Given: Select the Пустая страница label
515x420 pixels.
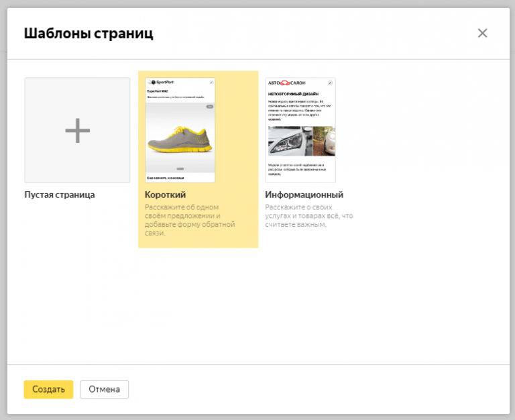Looking at the screenshot, I should click(60, 195).
